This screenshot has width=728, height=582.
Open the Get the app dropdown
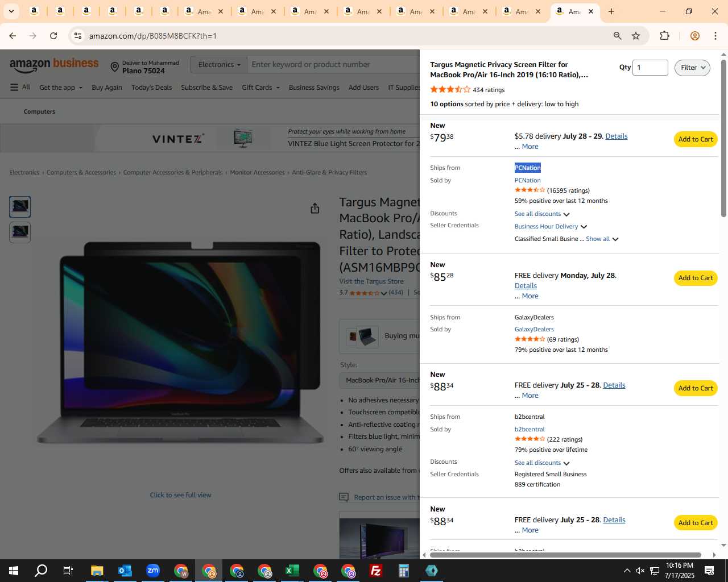[61, 88]
